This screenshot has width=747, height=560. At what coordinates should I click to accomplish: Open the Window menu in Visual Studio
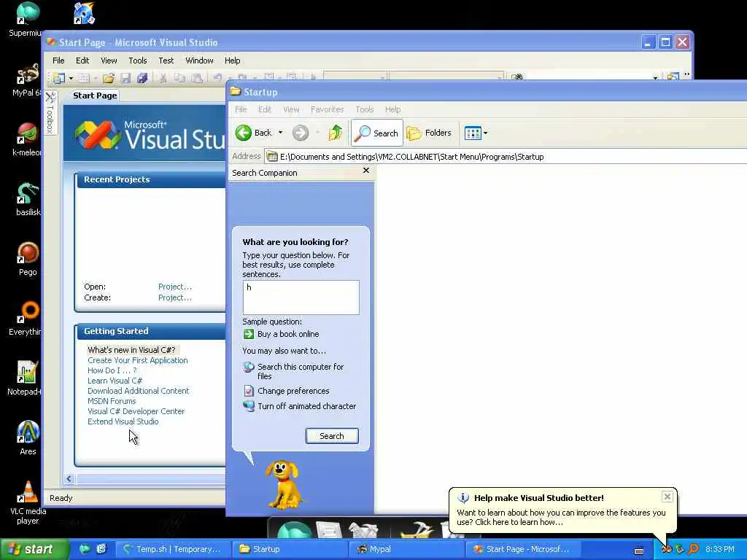coord(199,61)
